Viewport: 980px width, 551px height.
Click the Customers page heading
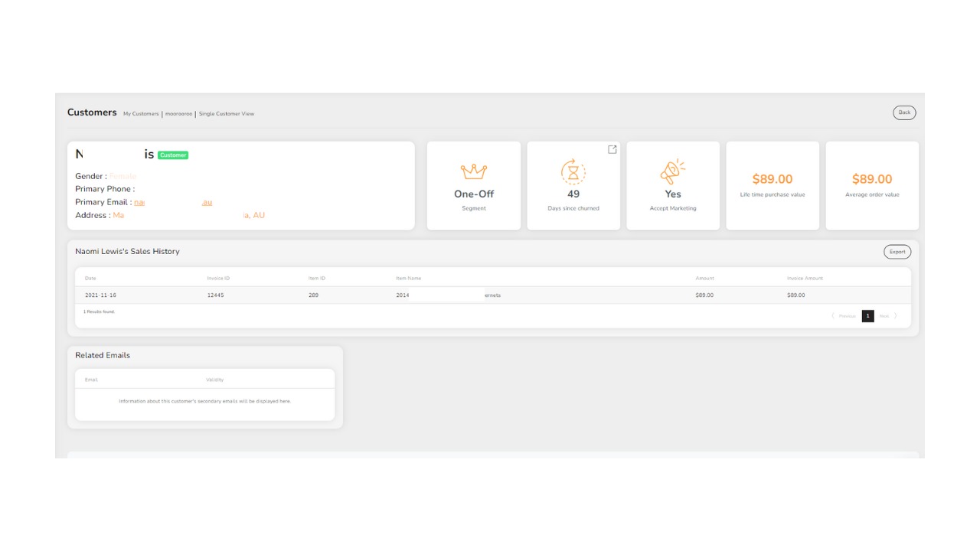point(92,112)
